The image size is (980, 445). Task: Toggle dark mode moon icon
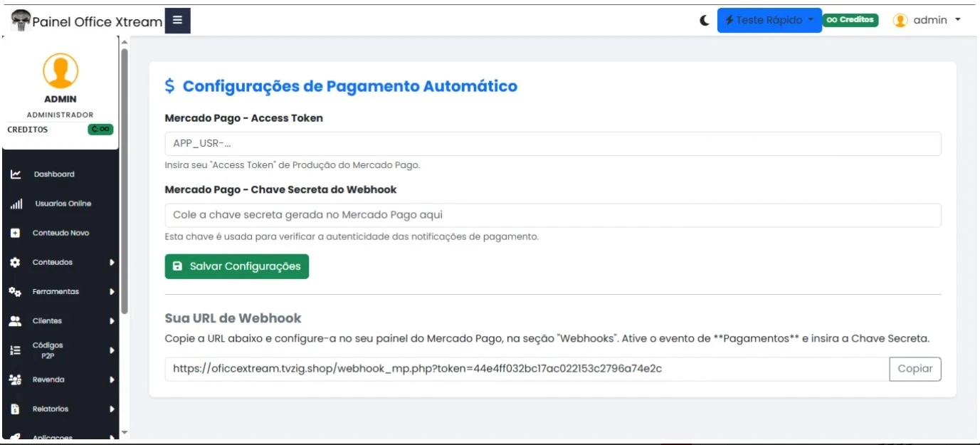pos(705,21)
